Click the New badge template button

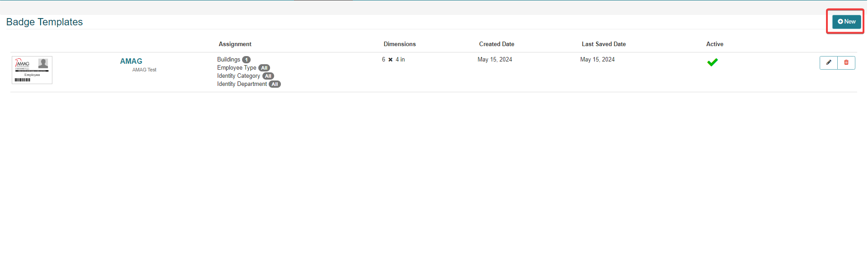point(846,22)
